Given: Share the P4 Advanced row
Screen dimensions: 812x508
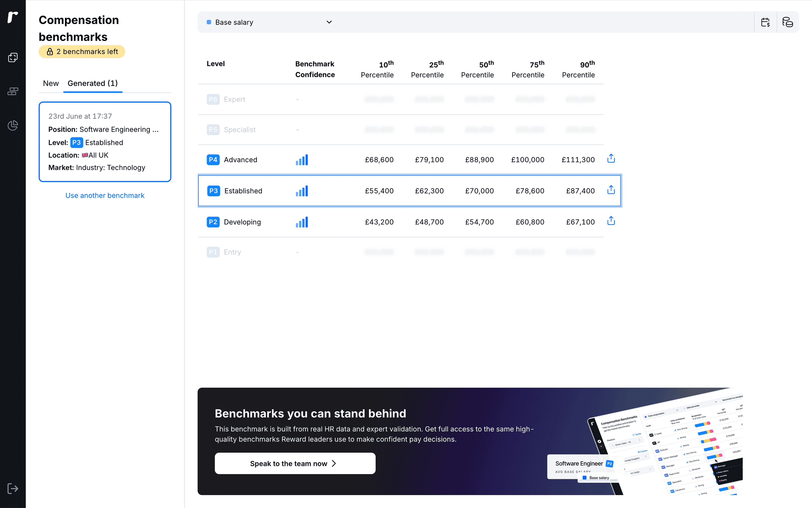Looking at the screenshot, I should pos(611,159).
